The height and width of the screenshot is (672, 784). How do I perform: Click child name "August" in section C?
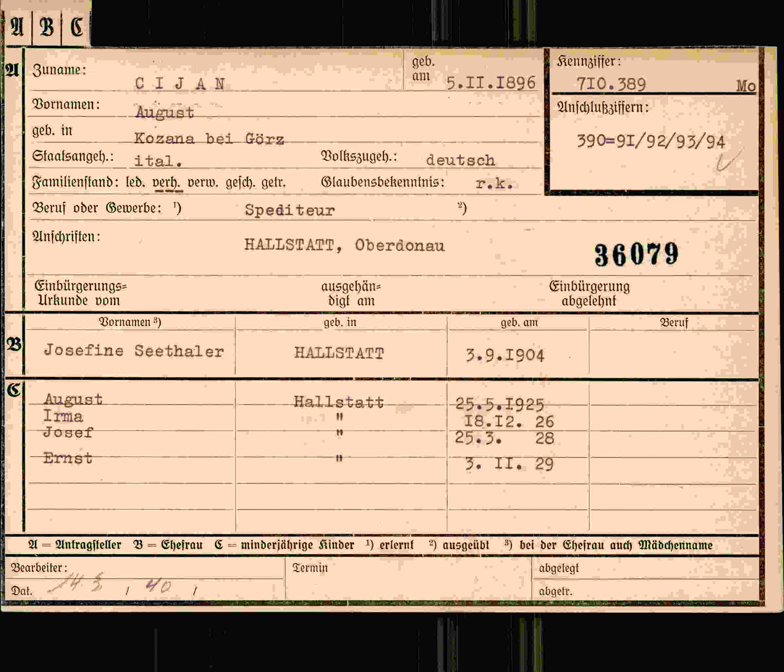point(73,399)
